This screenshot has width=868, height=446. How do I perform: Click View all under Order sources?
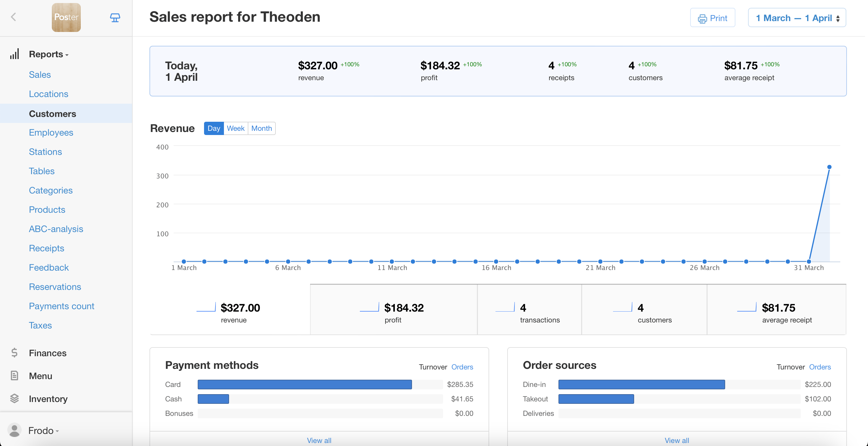(677, 440)
